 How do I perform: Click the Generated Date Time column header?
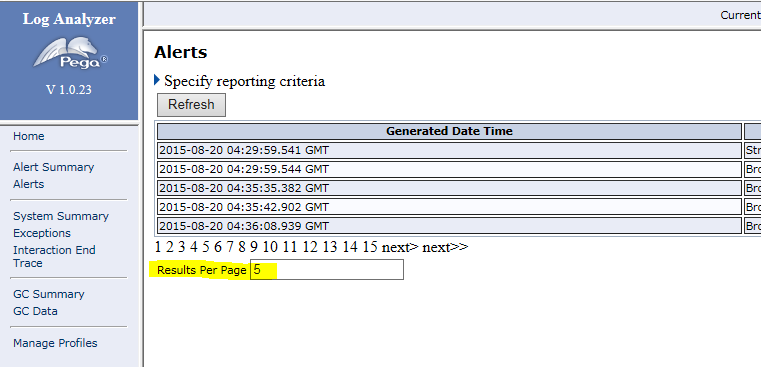coord(449,131)
